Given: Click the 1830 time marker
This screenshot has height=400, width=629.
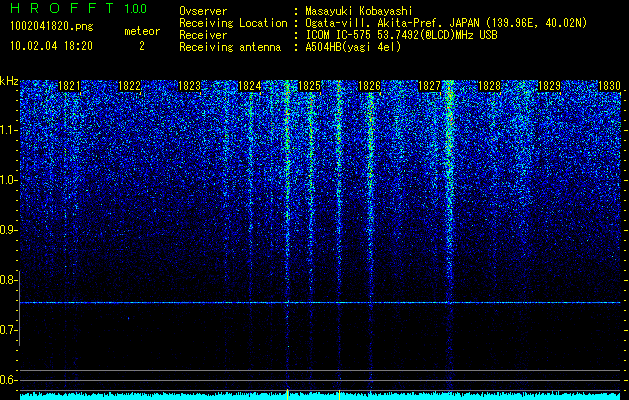Looking at the screenshot, I should coord(609,86).
